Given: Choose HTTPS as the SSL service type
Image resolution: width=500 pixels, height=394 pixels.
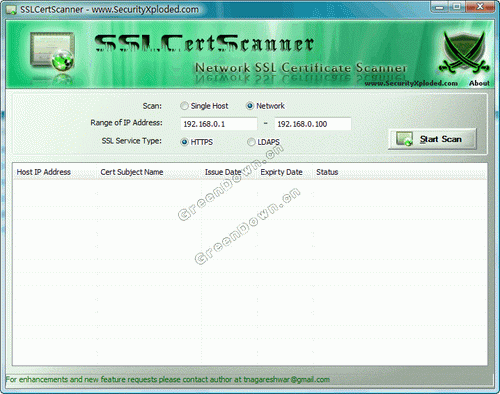Looking at the screenshot, I should 184,142.
